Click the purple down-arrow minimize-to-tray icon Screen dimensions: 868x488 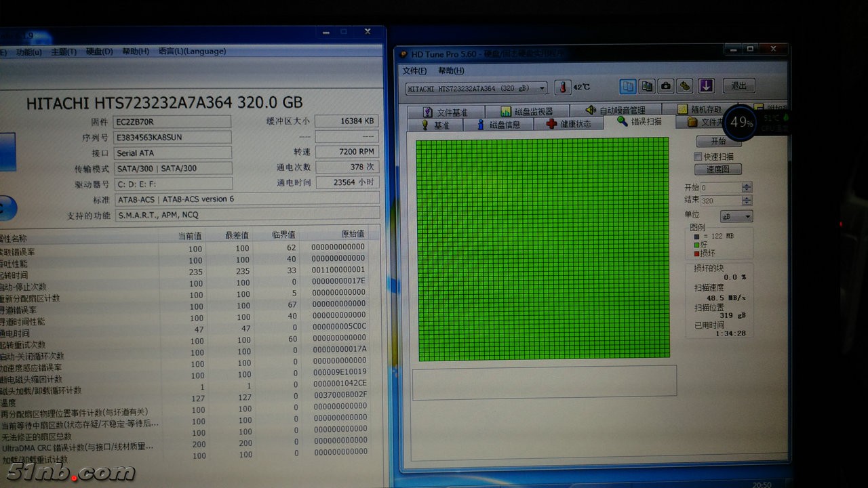click(x=706, y=86)
